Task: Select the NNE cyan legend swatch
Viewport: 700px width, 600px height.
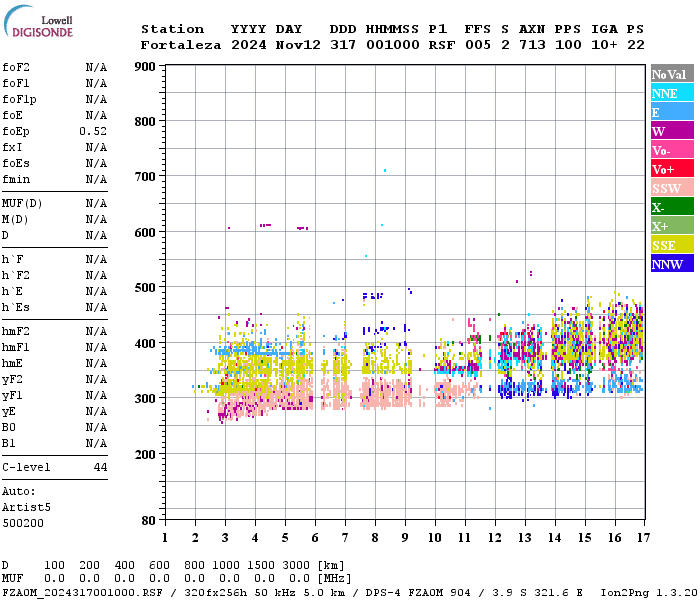Action: tap(672, 93)
